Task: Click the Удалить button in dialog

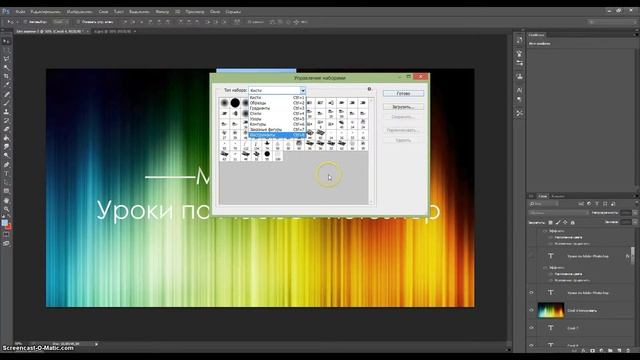Action: [403, 140]
